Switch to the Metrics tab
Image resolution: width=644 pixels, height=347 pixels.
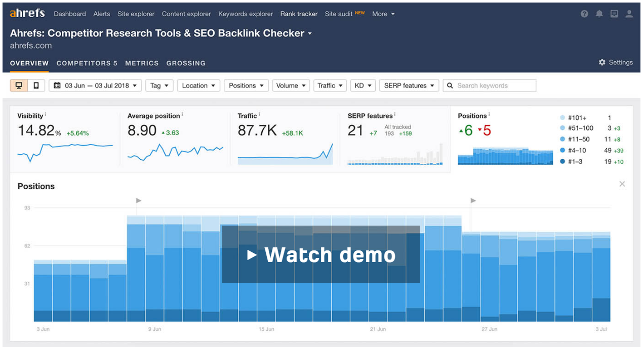click(142, 63)
